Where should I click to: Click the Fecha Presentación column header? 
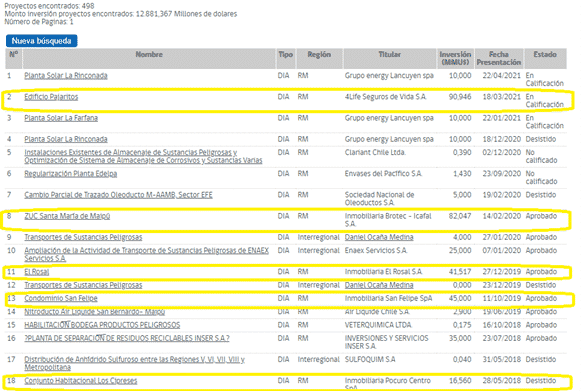tap(498, 58)
